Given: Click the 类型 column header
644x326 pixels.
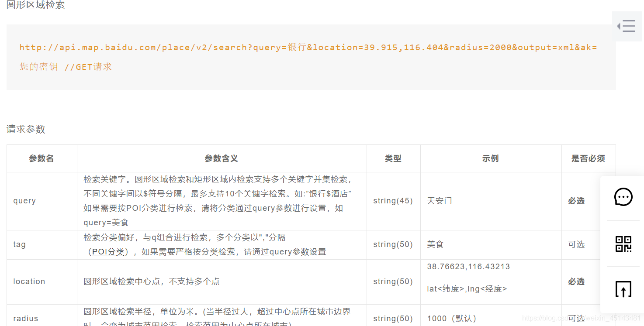Looking at the screenshot, I should coord(394,158).
